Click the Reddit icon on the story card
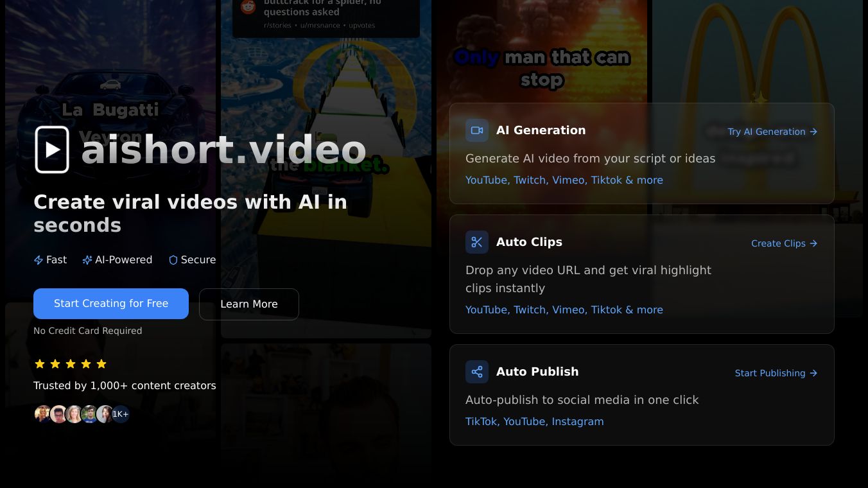This screenshot has width=868, height=488. click(248, 7)
